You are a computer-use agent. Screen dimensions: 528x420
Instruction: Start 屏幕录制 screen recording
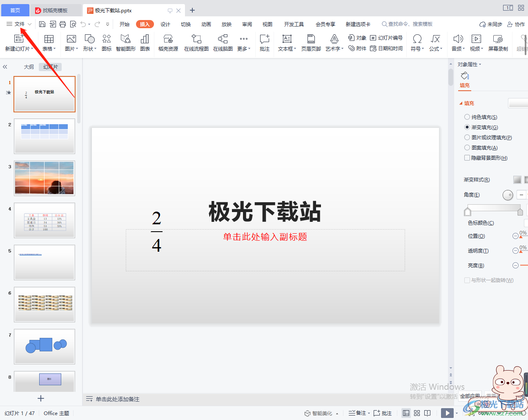498,43
